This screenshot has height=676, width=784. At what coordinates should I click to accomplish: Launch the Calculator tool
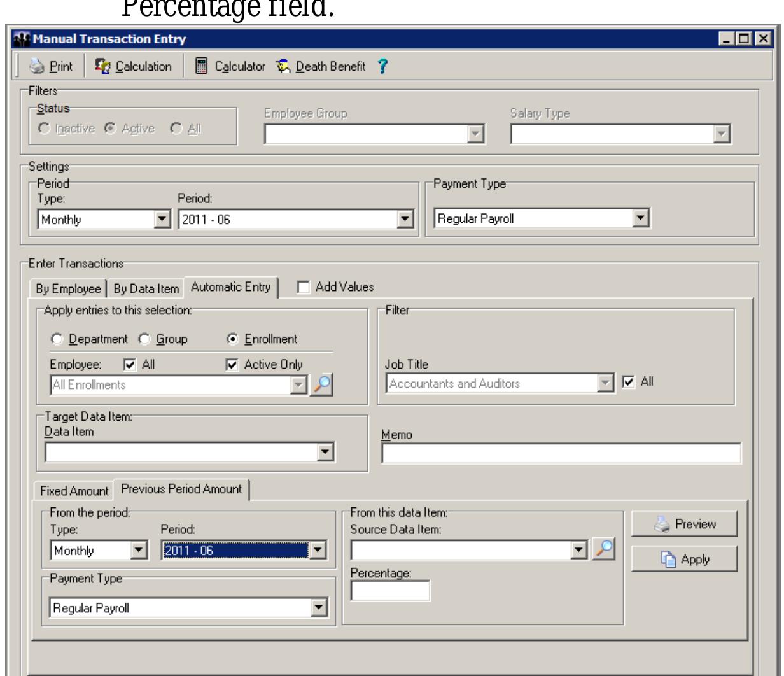coord(228,66)
